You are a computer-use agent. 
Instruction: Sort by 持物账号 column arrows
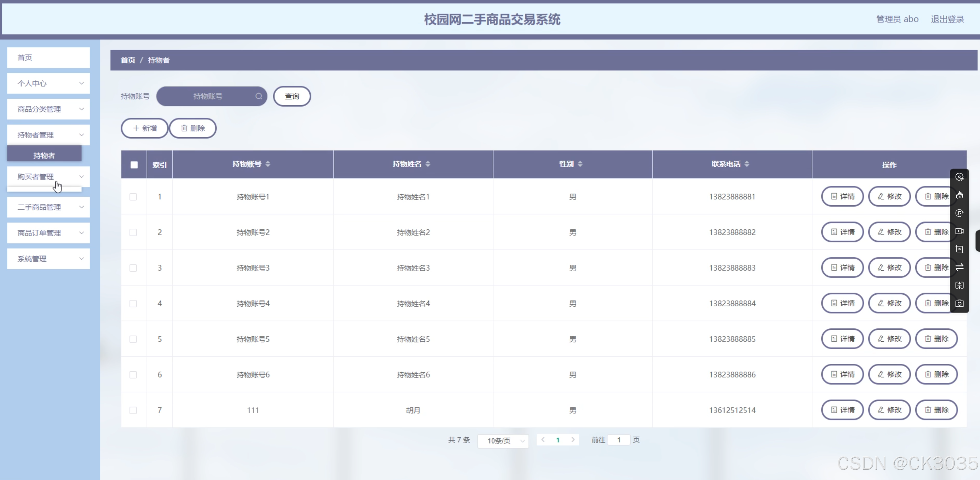click(x=268, y=164)
